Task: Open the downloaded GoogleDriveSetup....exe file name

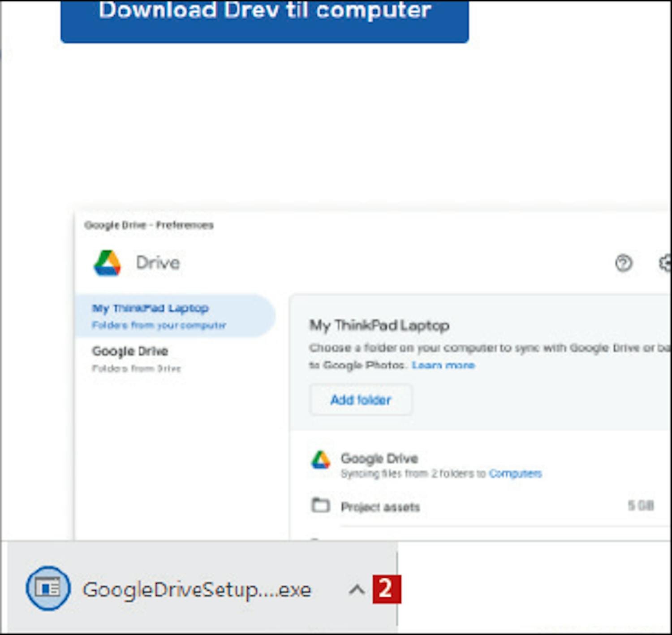Action: [x=197, y=590]
